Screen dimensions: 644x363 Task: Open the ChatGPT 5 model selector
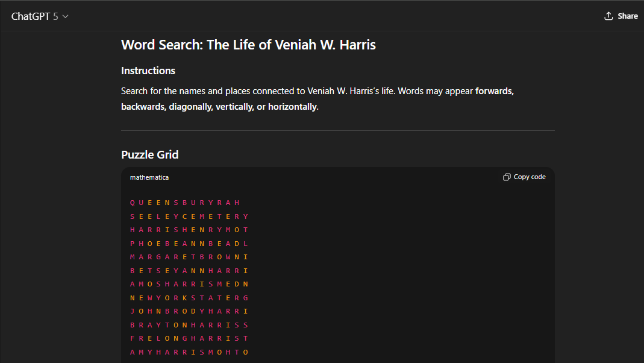(x=39, y=16)
